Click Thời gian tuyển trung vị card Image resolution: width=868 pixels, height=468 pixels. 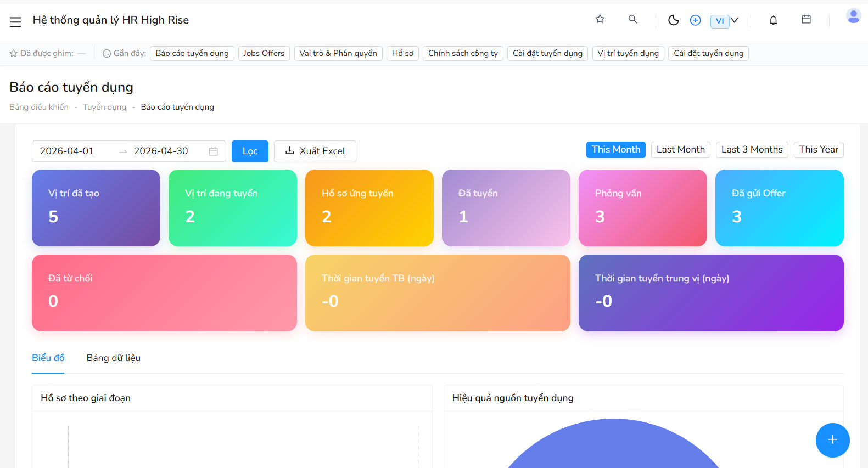tap(711, 293)
